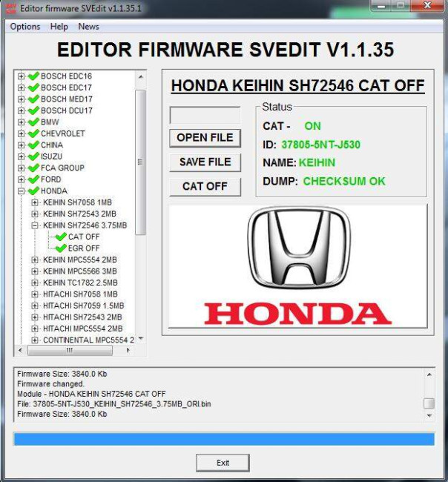The height and width of the screenshot is (482, 448).
Task: Expand the FORD tree node
Action: [x=21, y=179]
